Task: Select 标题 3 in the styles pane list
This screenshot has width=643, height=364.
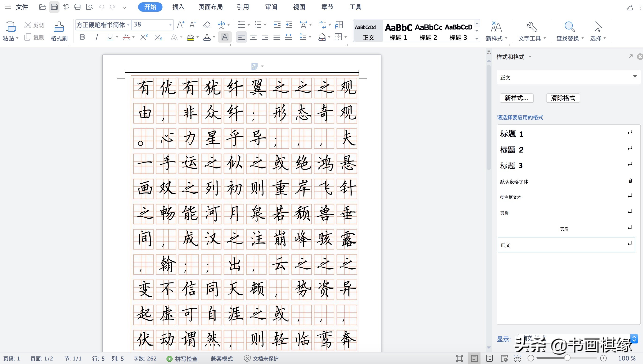Action: click(x=566, y=165)
